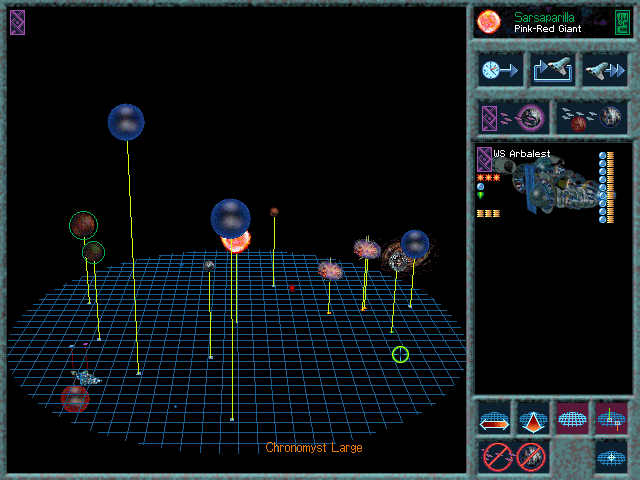Click the upper fiery nebula cloud
Viewport: 640px width, 480px height.
[367, 249]
